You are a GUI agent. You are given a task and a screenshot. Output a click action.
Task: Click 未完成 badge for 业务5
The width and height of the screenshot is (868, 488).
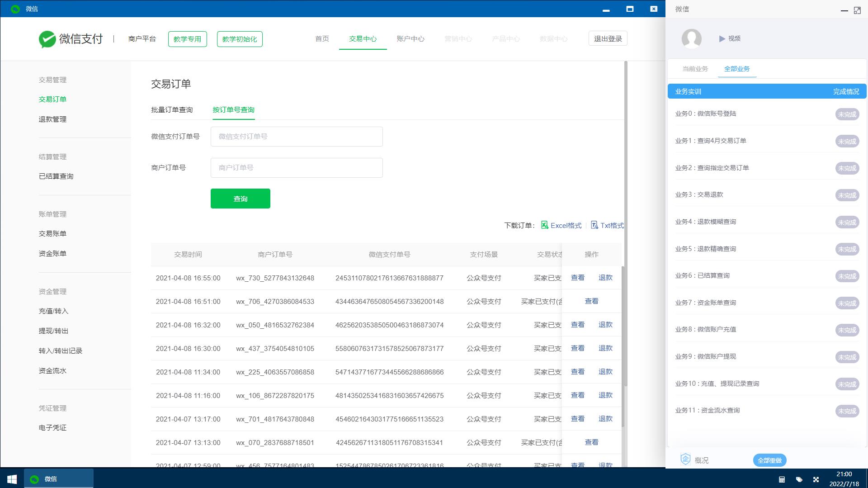coord(847,249)
